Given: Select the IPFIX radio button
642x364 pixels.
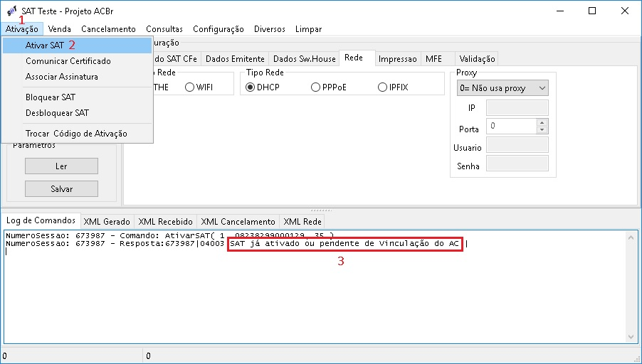Looking at the screenshot, I should 393,87.
